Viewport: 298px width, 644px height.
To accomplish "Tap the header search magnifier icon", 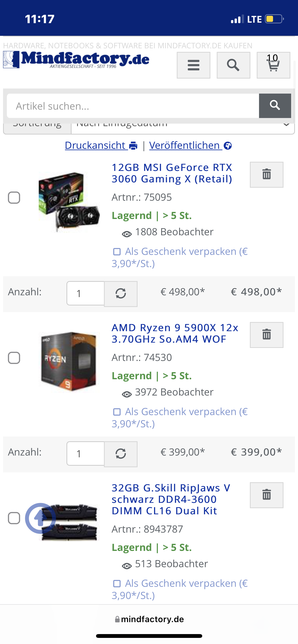I will point(233,65).
